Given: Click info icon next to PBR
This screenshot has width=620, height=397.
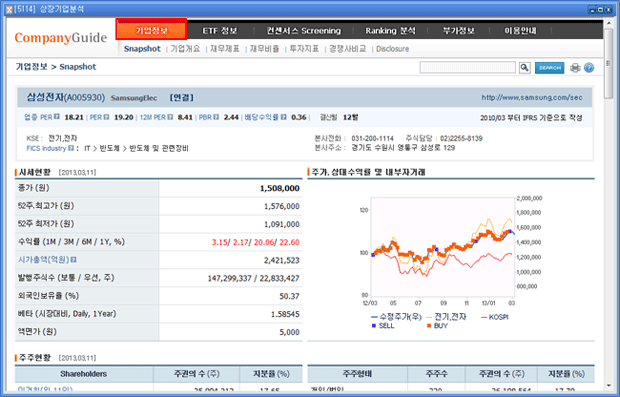Looking at the screenshot, I should click(x=216, y=117).
